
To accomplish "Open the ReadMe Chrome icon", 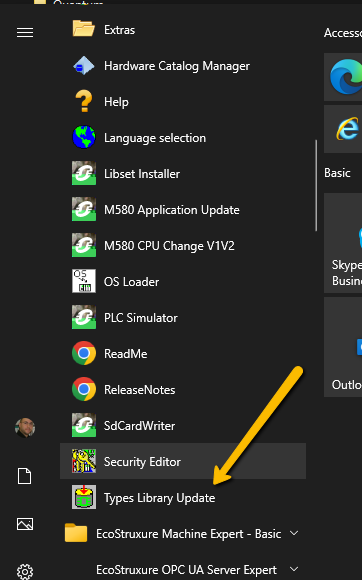I will [84, 353].
